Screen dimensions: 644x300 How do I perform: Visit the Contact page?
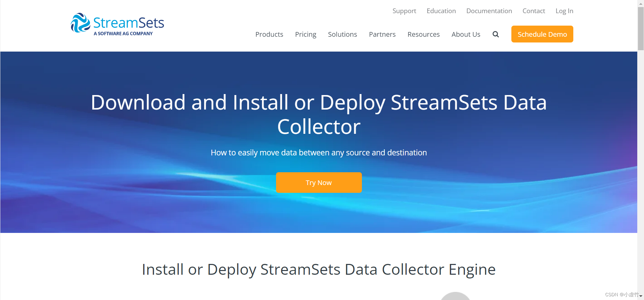(x=534, y=11)
